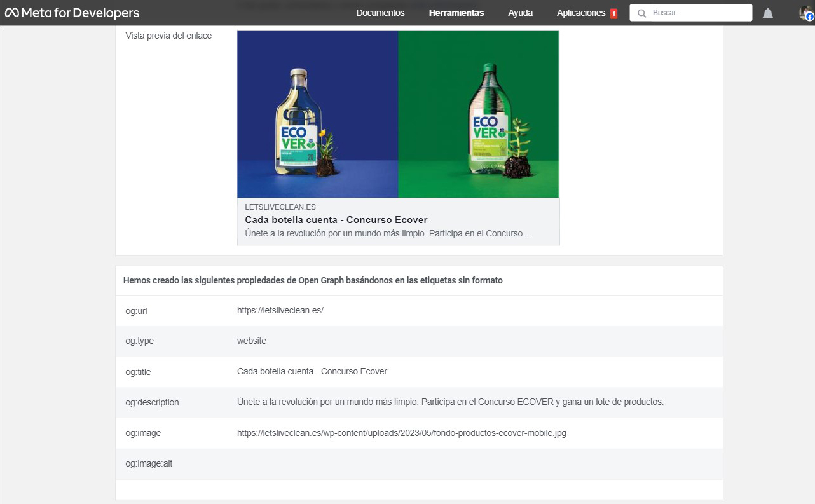The width and height of the screenshot is (815, 504).
Task: Click the Ecover bottles preview image
Action: [x=398, y=114]
